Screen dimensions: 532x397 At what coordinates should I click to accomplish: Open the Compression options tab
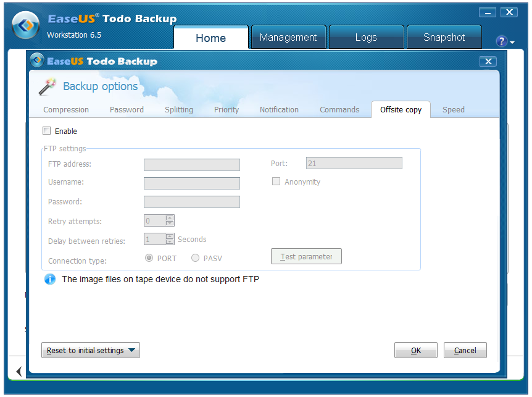point(65,109)
